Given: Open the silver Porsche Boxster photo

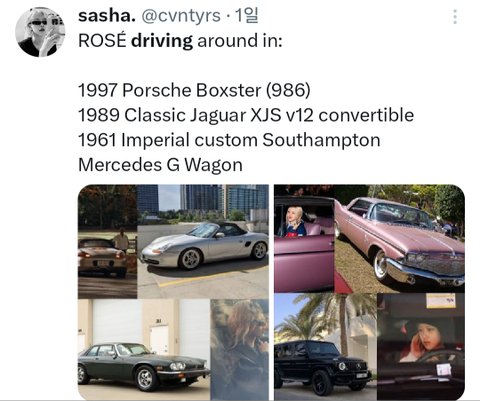Looking at the screenshot, I should pyautogui.click(x=203, y=241).
